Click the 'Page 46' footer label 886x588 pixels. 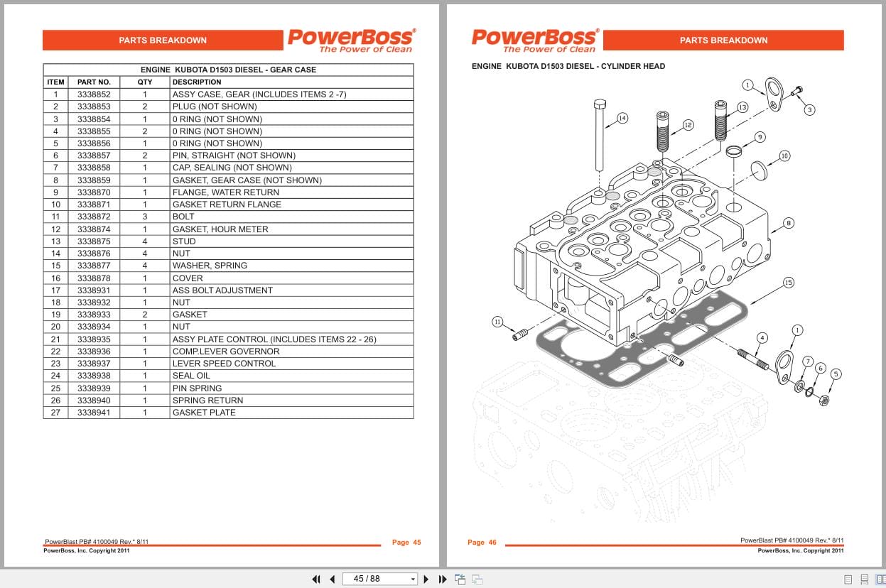(482, 543)
